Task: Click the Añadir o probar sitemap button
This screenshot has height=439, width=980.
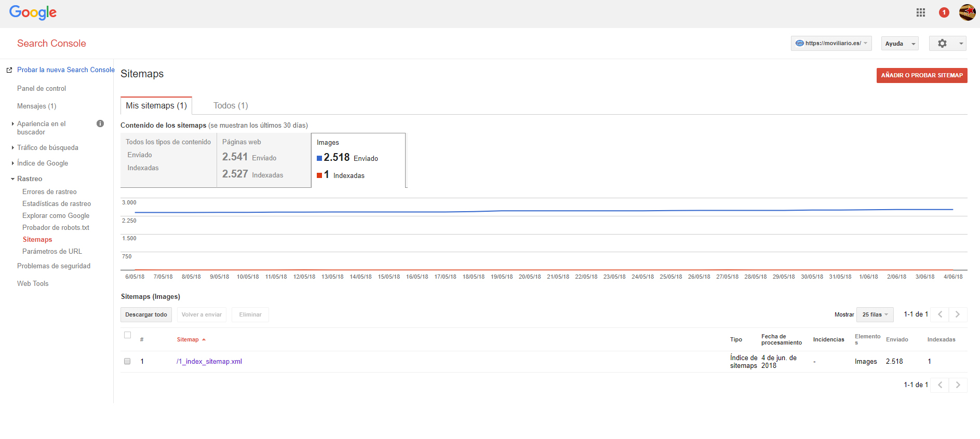Action: [x=922, y=76]
